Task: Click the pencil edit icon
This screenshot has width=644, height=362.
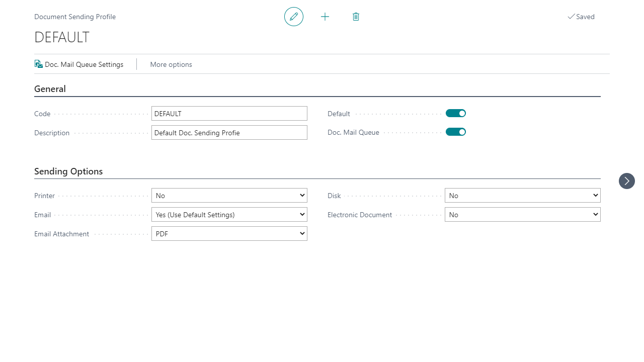Action: (x=294, y=17)
